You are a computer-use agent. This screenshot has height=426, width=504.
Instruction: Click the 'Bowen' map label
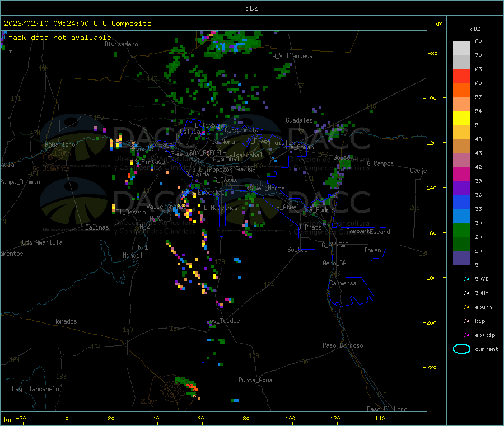(x=372, y=250)
